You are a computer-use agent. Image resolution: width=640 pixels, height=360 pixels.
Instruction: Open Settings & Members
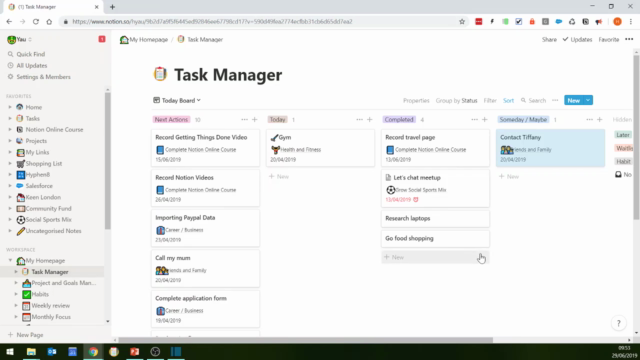coord(39,77)
